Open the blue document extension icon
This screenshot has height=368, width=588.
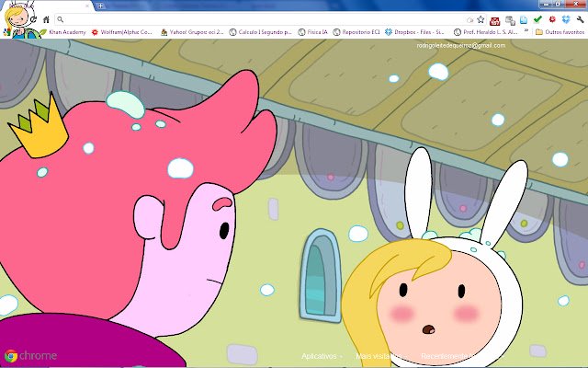coord(524,20)
